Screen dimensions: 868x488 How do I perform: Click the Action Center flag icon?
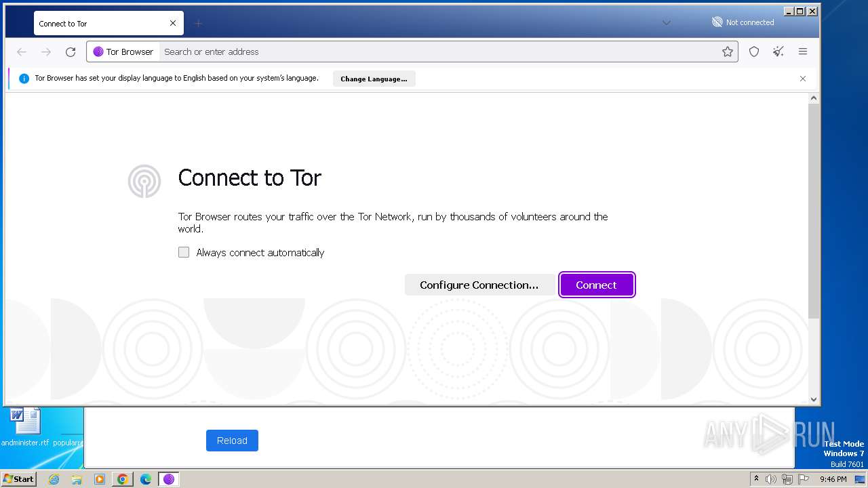pyautogui.click(x=804, y=479)
